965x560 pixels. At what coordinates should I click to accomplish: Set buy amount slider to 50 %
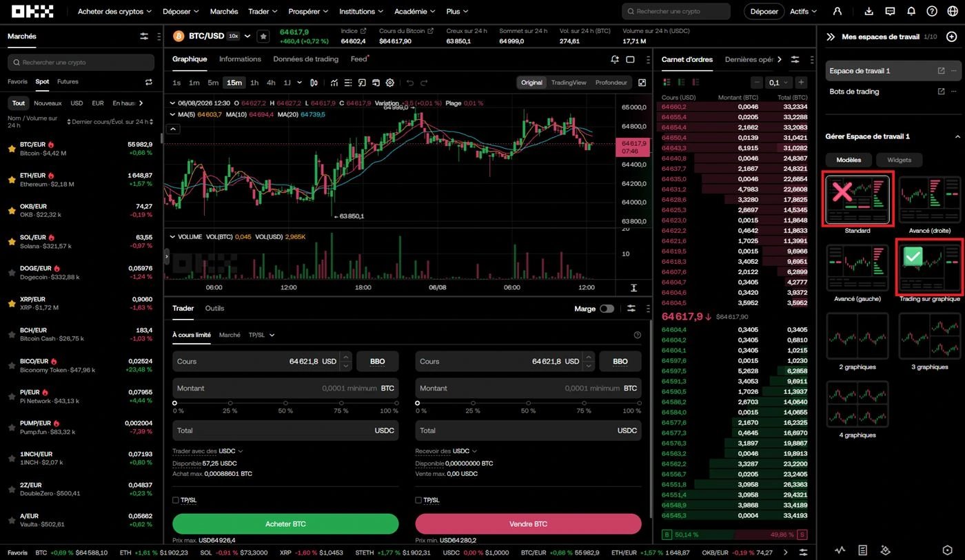[x=285, y=404]
